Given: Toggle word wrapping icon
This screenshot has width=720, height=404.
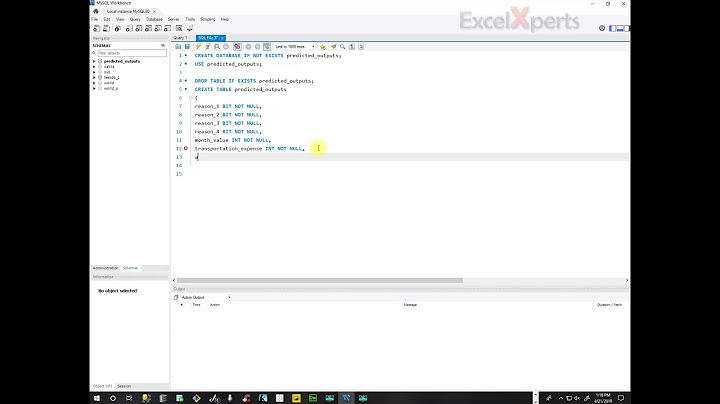Looking at the screenshot, I should (x=361, y=47).
